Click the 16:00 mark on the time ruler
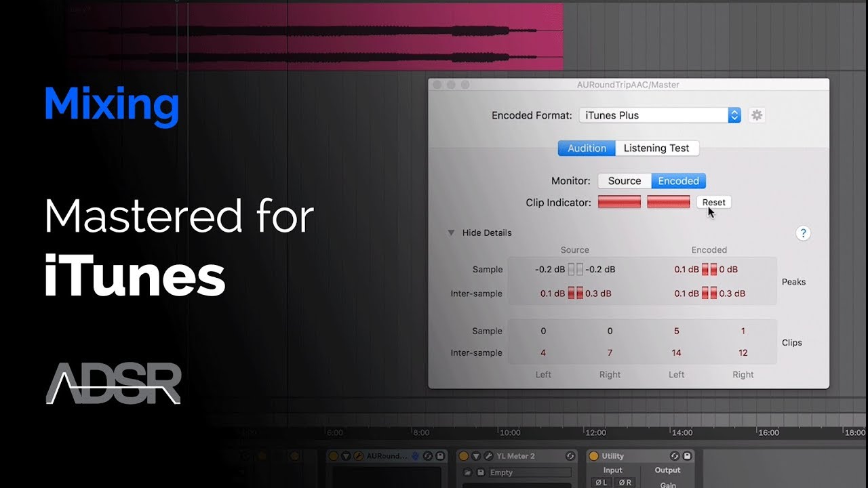The image size is (868, 488). click(x=768, y=432)
